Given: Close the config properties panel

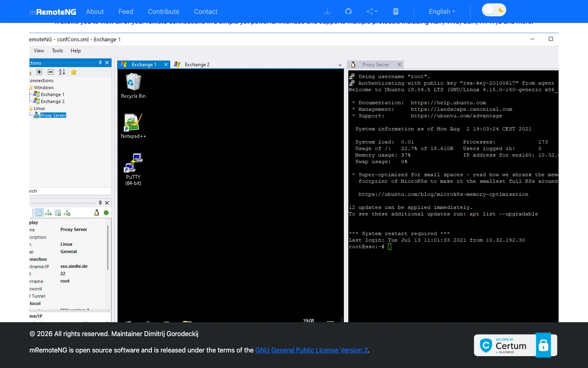Looking at the screenshot, I should point(107,203).
